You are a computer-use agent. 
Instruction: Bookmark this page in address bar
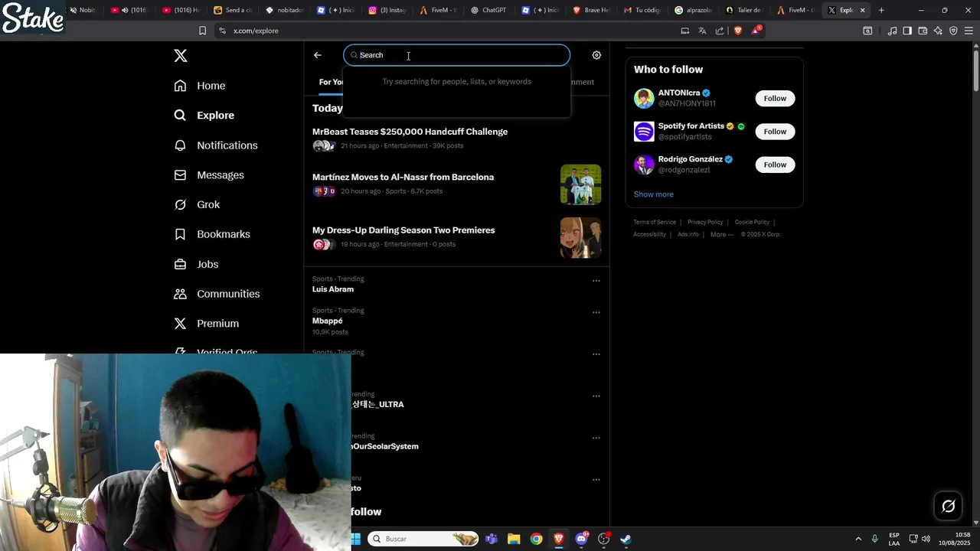(202, 31)
